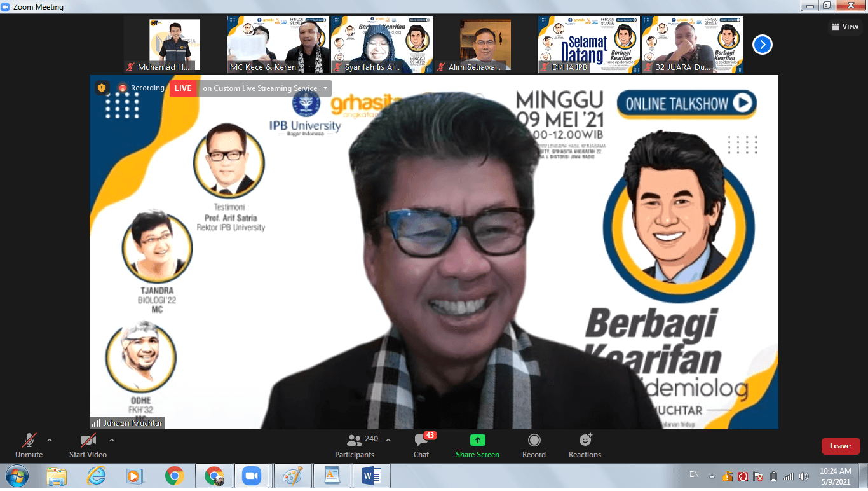
Task: Expand the Custom Live Streaming Service dropdown
Action: (x=326, y=88)
